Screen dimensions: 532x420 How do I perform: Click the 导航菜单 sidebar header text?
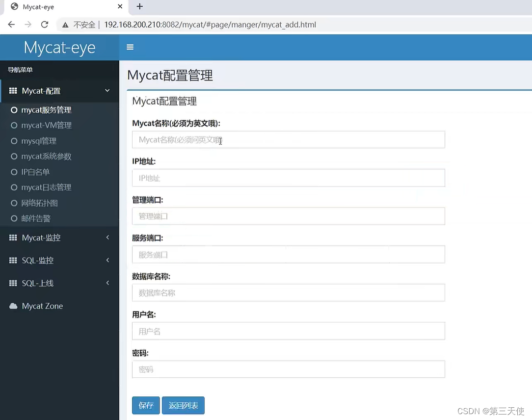click(20, 70)
